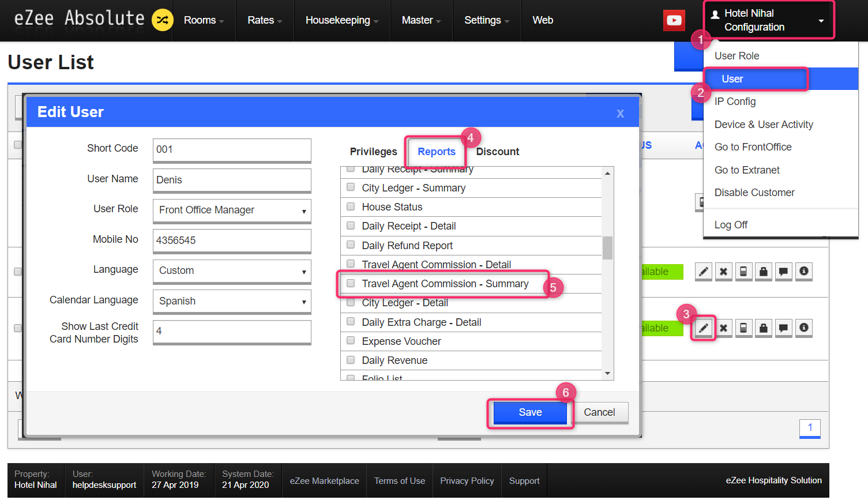This screenshot has width=868, height=500.
Task: Click the speech bubble icon in the lower user row
Action: [x=783, y=328]
